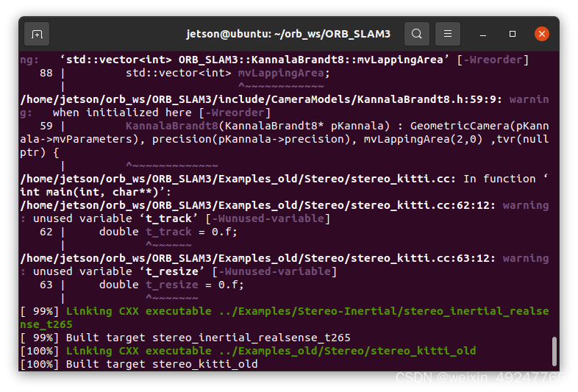Click the stereo_kitti.cc:62:12 path line
This screenshot has width=578, height=392.
pyautogui.click(x=258, y=205)
